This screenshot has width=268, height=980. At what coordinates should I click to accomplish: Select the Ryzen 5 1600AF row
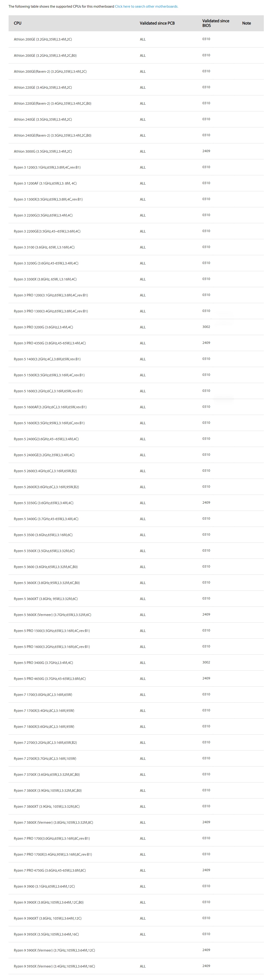click(136, 407)
